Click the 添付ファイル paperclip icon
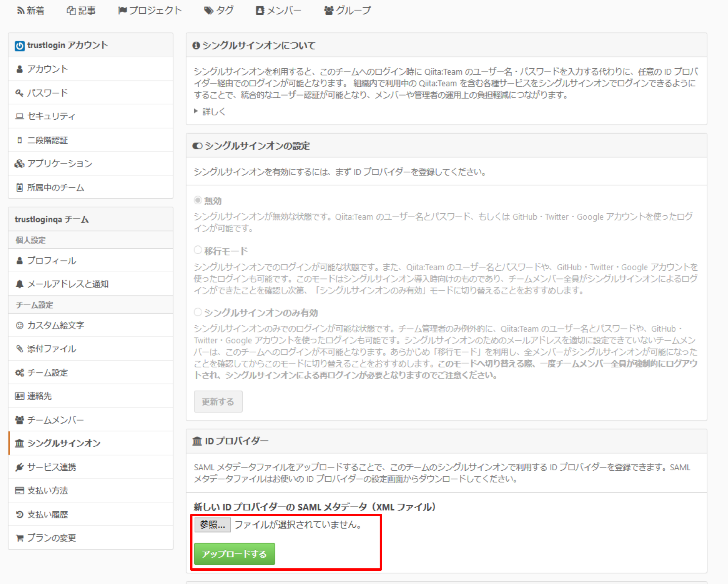Screen dimensions: 728x584 pyautogui.click(x=19, y=349)
